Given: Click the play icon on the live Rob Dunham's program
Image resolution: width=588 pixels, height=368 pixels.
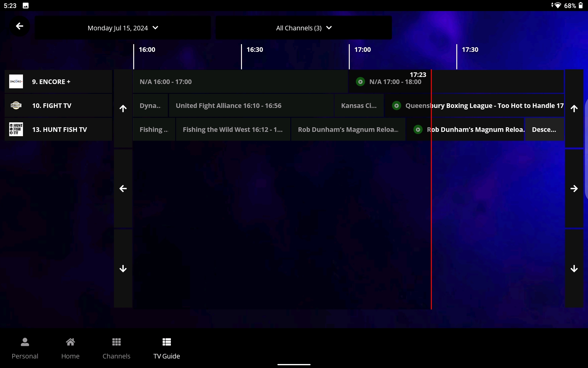Looking at the screenshot, I should pyautogui.click(x=418, y=130).
